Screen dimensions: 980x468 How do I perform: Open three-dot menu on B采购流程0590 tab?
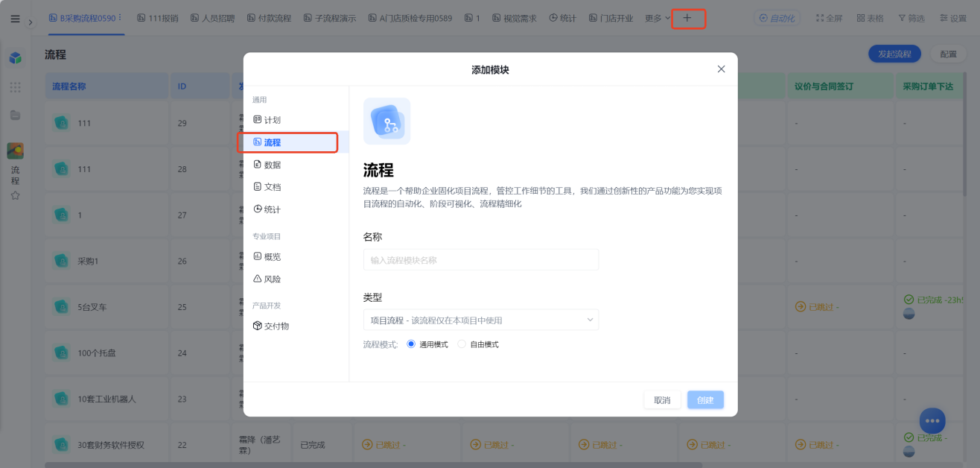[120, 18]
